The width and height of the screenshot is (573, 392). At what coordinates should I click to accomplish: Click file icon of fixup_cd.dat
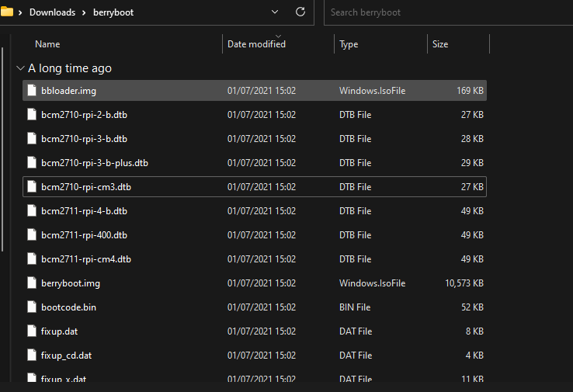click(x=32, y=355)
